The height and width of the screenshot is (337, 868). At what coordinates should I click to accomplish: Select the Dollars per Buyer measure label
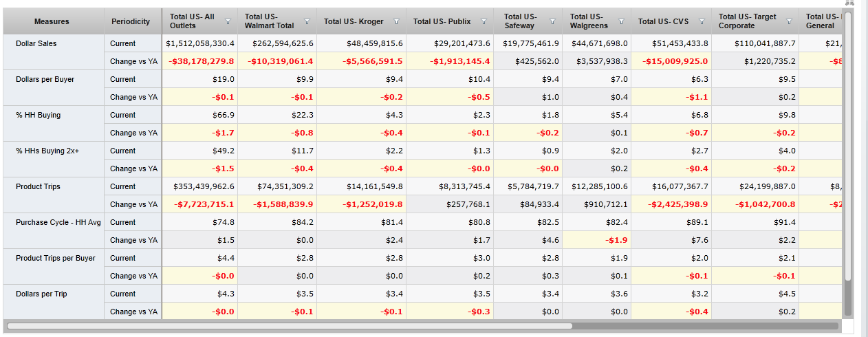click(45, 79)
